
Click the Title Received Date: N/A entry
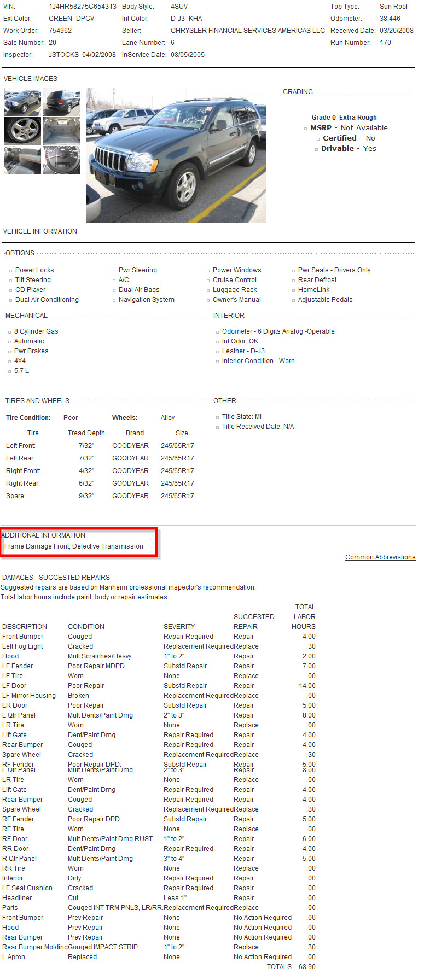coord(258,427)
